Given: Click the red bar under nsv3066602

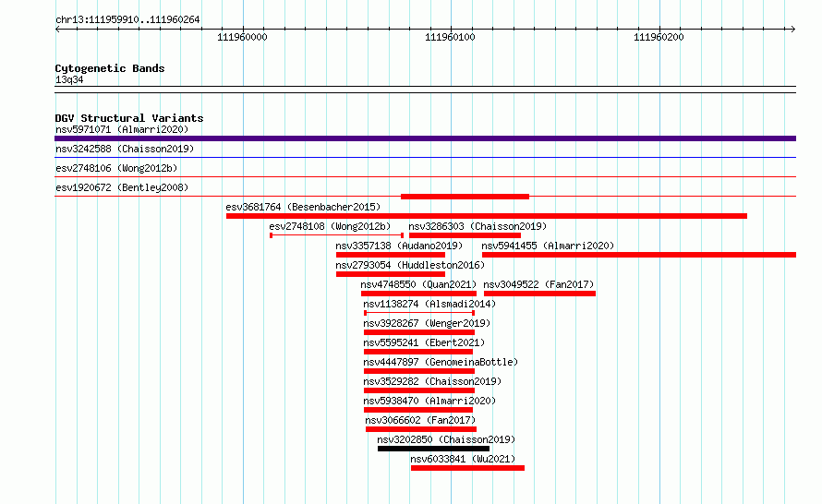Looking at the screenshot, I should (x=421, y=429).
